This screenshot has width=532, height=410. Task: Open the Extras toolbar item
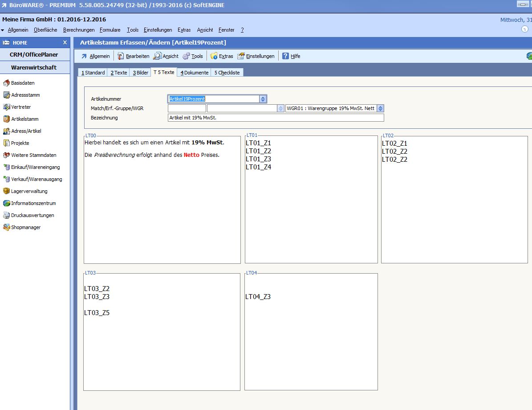[x=214, y=56]
